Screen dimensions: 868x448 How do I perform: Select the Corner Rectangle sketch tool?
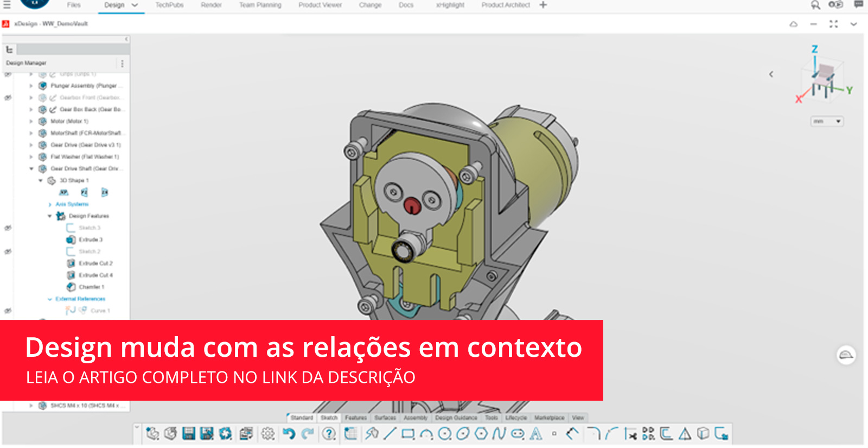coord(408,433)
